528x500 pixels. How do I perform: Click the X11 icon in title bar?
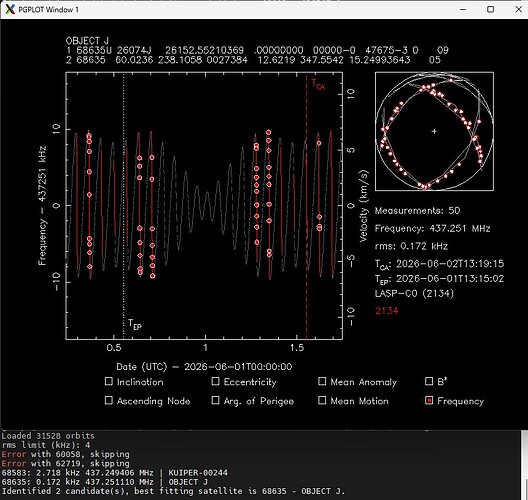point(10,9)
